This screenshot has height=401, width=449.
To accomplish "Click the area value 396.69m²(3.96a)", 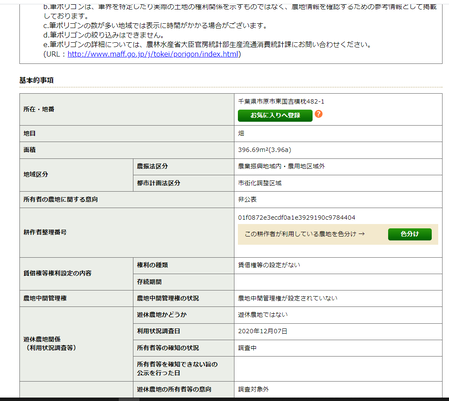I will (265, 150).
